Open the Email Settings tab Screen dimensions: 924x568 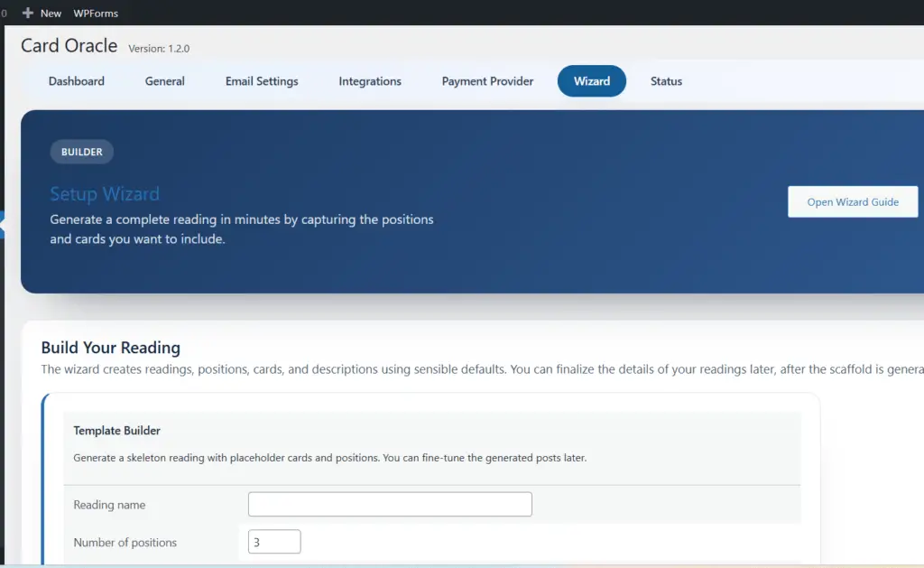click(x=262, y=81)
